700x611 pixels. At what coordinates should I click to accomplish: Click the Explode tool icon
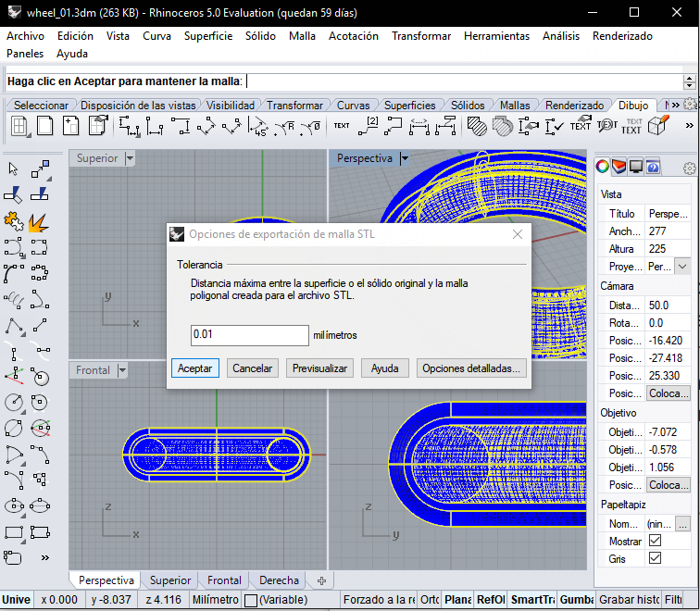pos(38,222)
